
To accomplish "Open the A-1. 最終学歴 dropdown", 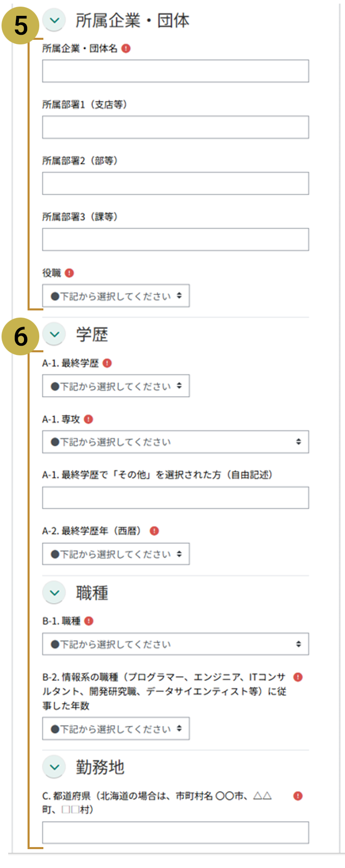I will point(116,386).
